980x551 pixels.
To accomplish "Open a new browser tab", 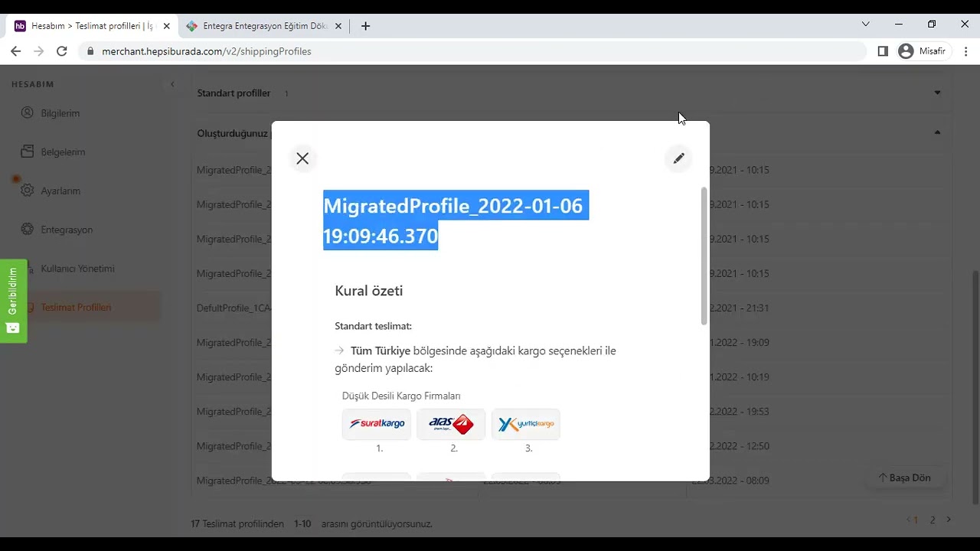I will (x=365, y=26).
